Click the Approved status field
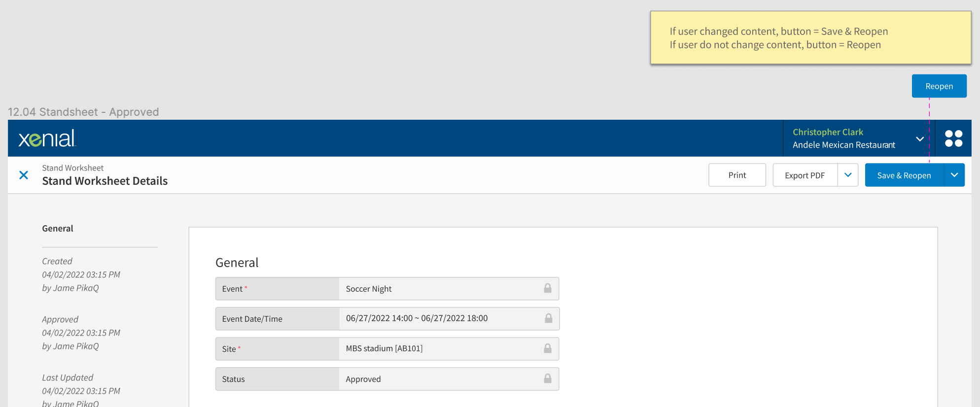 click(439, 379)
